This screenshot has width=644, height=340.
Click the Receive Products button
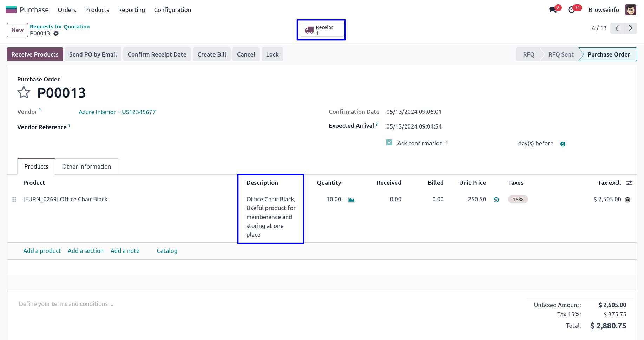click(35, 54)
